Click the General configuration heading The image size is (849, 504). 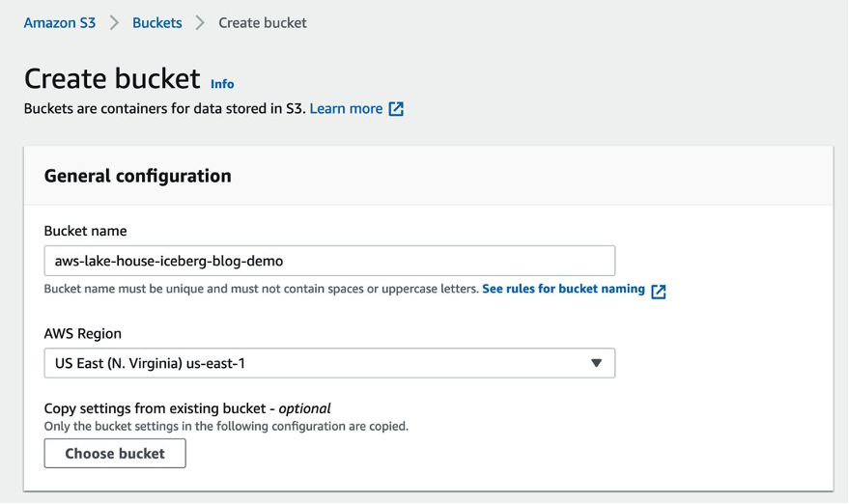137,176
